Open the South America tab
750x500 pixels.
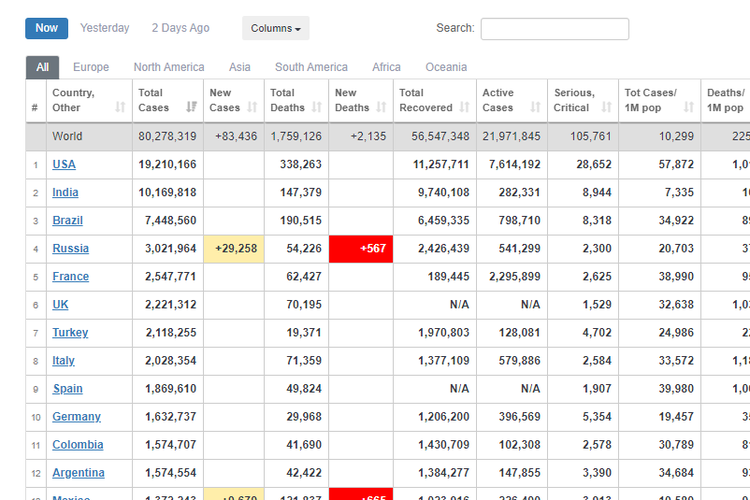(x=311, y=67)
